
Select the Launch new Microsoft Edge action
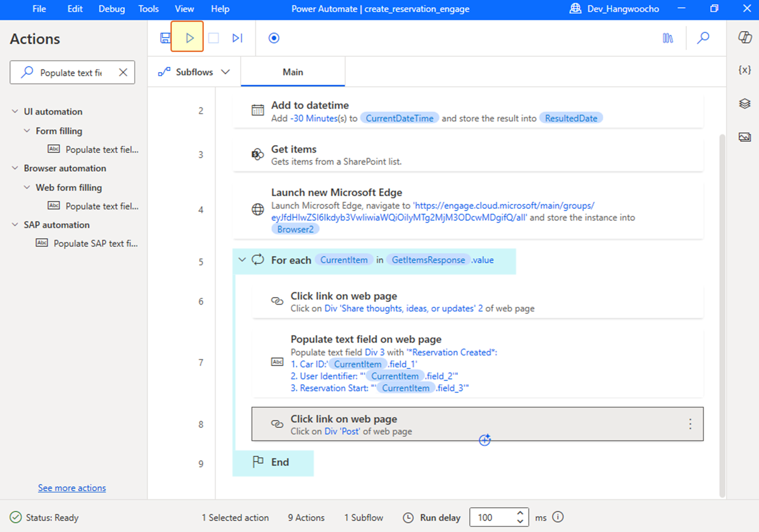(468, 210)
